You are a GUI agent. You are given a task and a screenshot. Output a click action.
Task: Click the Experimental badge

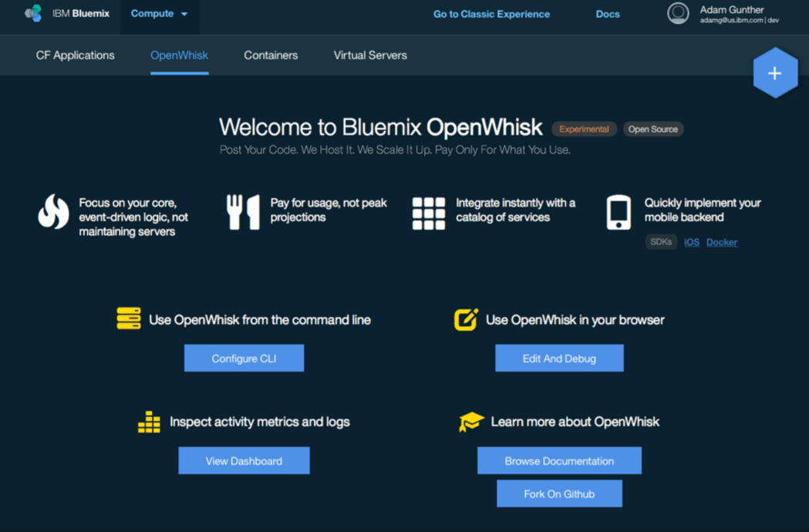click(584, 129)
